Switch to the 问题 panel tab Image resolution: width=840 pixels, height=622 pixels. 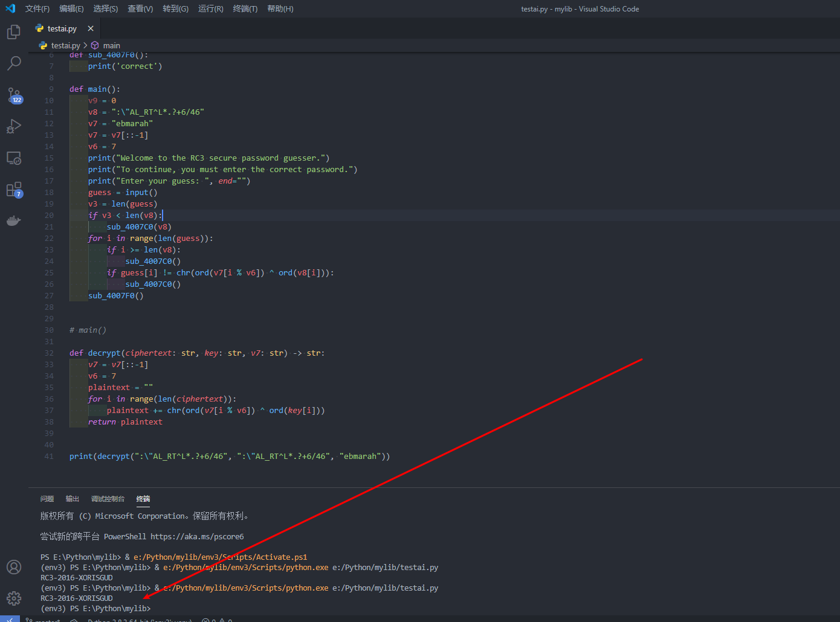click(x=47, y=499)
